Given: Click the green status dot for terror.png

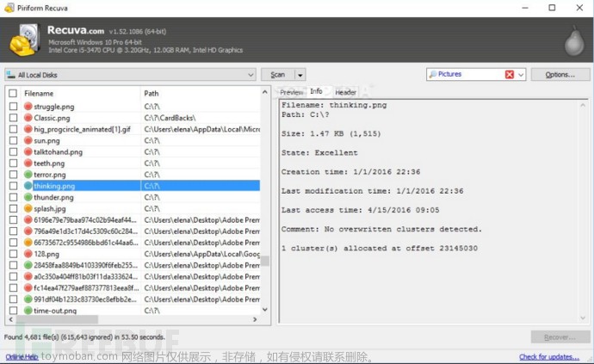Looking at the screenshot, I should (28, 175).
